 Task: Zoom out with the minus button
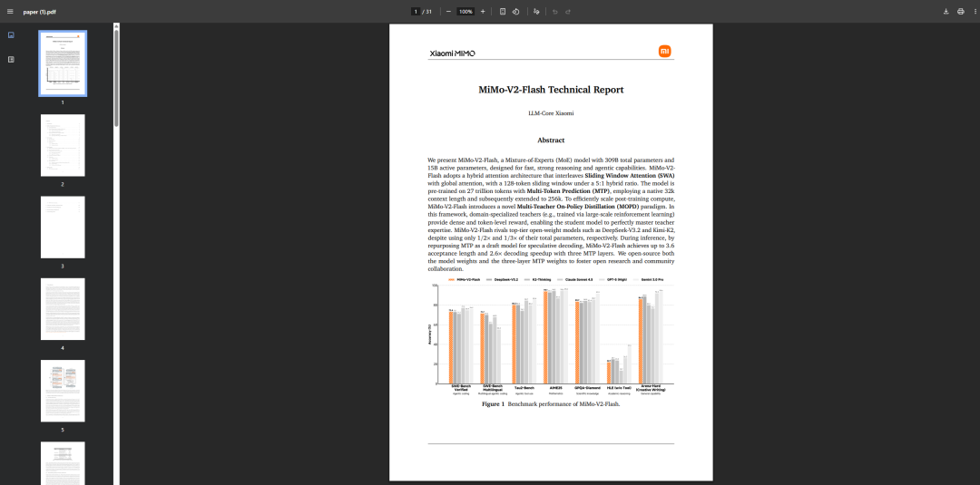click(448, 11)
